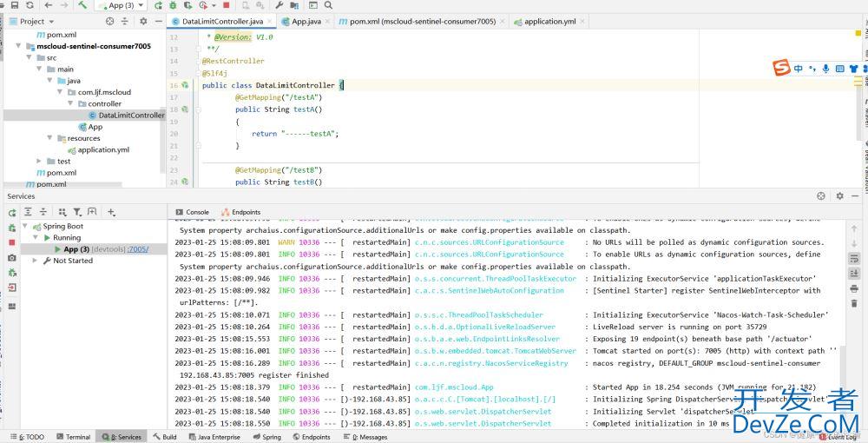Navigate back with the left arrow icon

coord(49,5)
